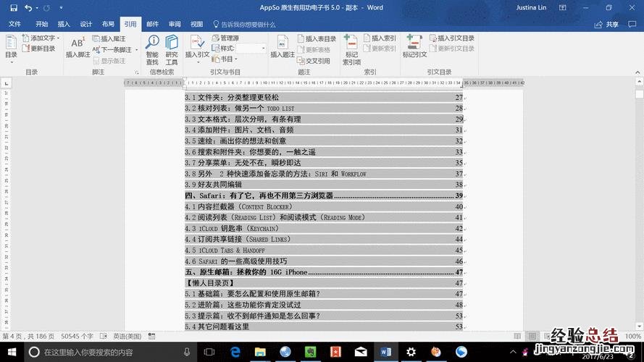Screen dimensions: 644x362
Task: Click 插入题注 (Insert Caption) icon
Action: 283,46
